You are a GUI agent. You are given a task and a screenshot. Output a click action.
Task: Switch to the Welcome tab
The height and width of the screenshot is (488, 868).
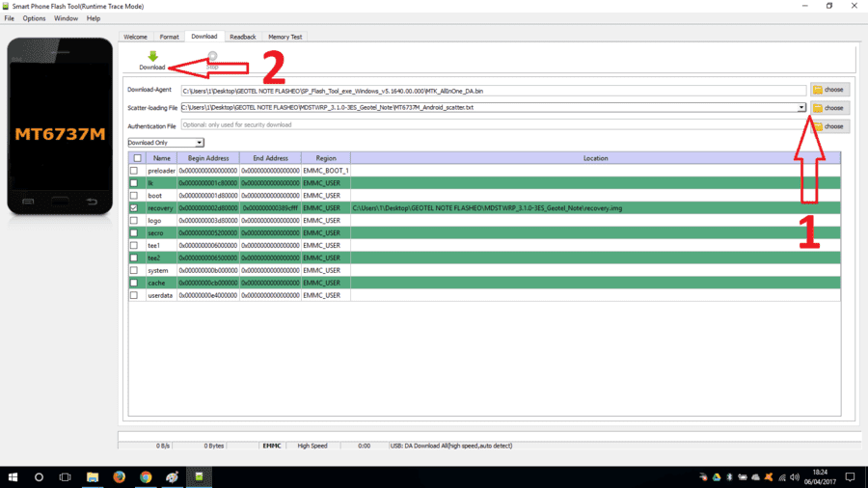pyautogui.click(x=136, y=37)
